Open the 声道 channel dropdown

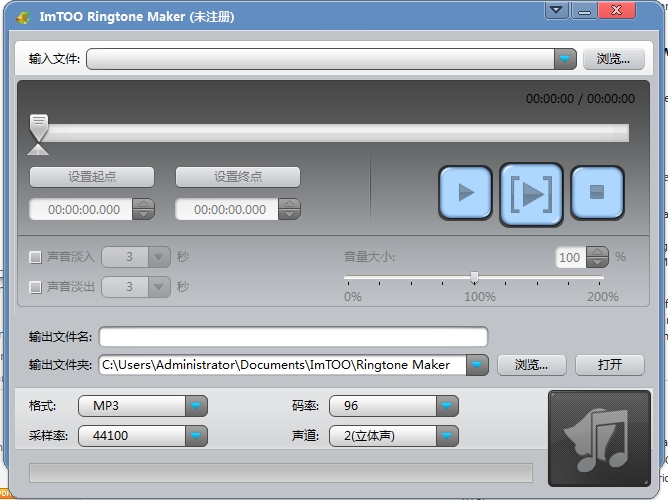(x=447, y=436)
